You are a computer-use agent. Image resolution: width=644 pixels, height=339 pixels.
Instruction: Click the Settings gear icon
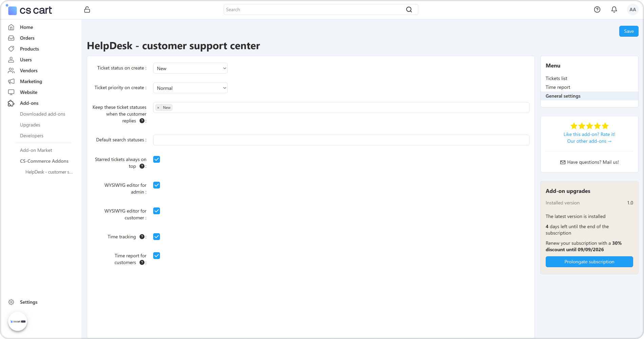click(x=11, y=302)
